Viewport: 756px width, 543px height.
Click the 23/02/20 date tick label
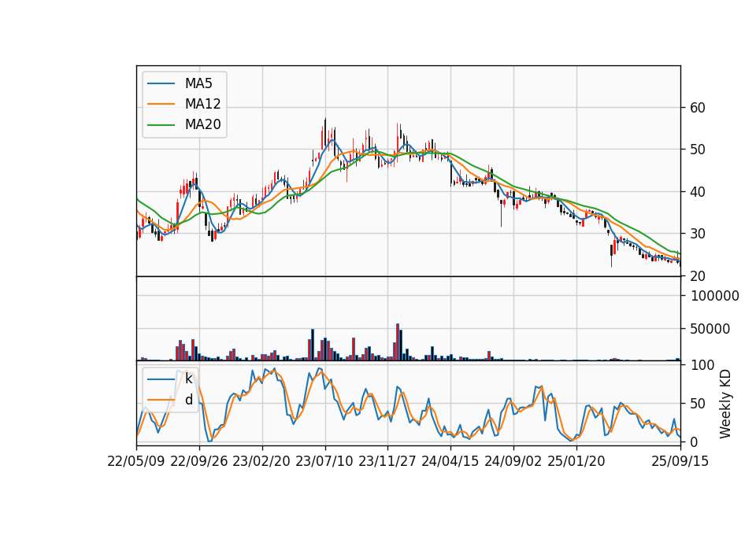click(x=261, y=461)
